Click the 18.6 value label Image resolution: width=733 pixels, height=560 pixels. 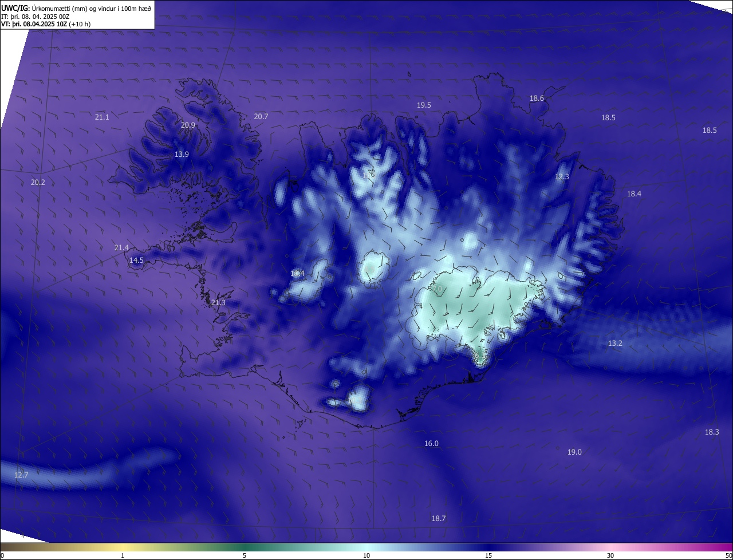pyautogui.click(x=537, y=98)
